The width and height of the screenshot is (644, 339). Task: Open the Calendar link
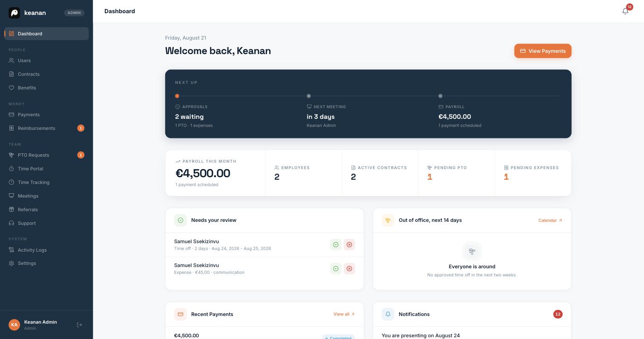point(550,220)
